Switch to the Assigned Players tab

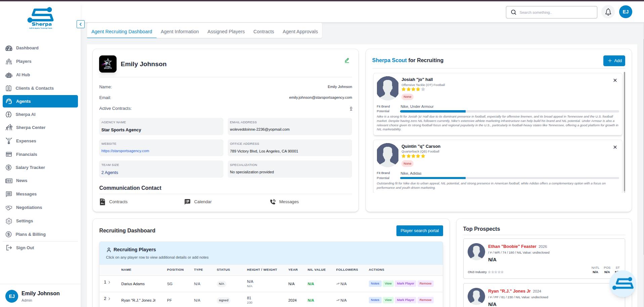point(226,32)
